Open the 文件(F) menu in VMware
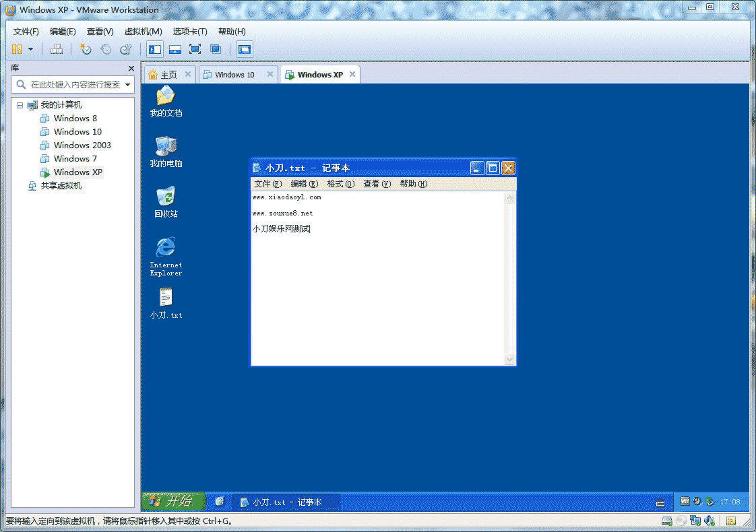 [x=26, y=32]
